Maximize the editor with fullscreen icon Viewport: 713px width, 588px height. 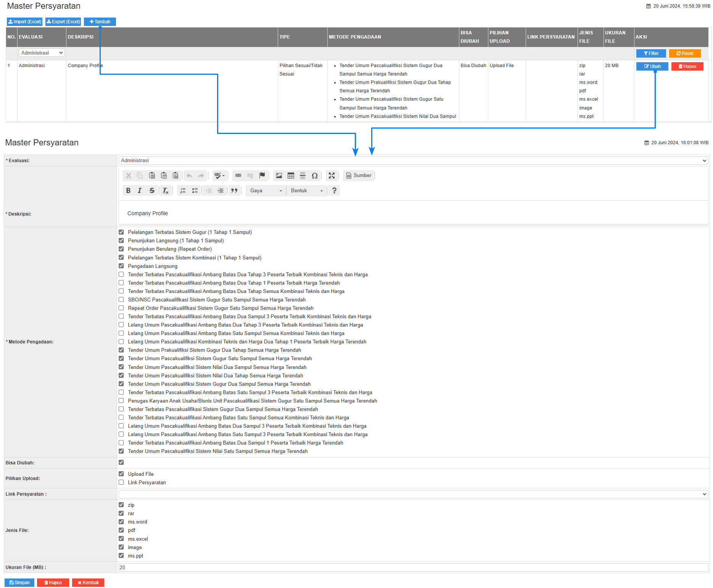[332, 176]
